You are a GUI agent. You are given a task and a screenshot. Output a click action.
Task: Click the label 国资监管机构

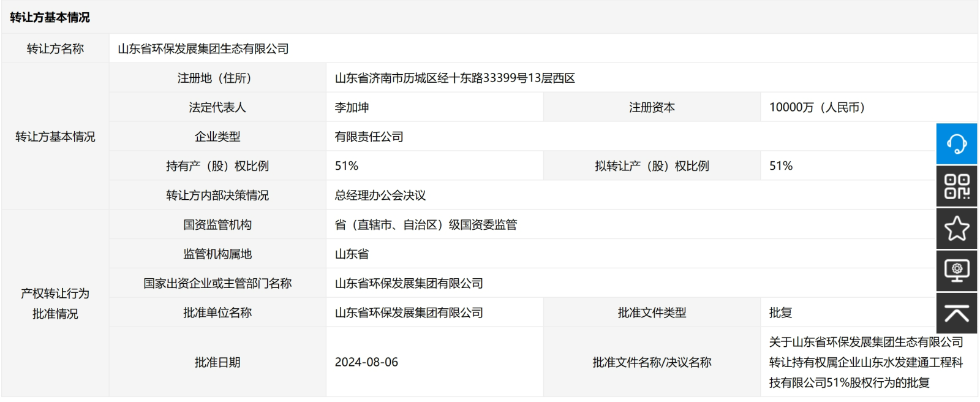pos(217,225)
